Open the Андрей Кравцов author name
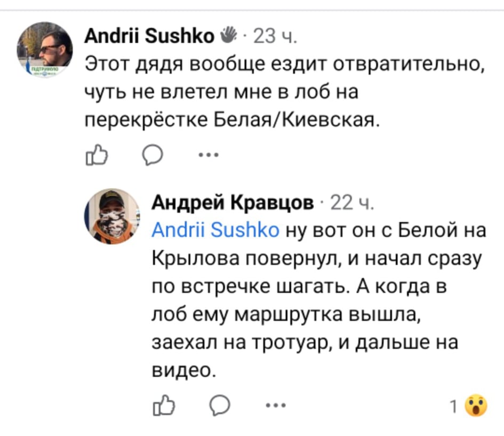This screenshot has width=504, height=436. [x=233, y=203]
